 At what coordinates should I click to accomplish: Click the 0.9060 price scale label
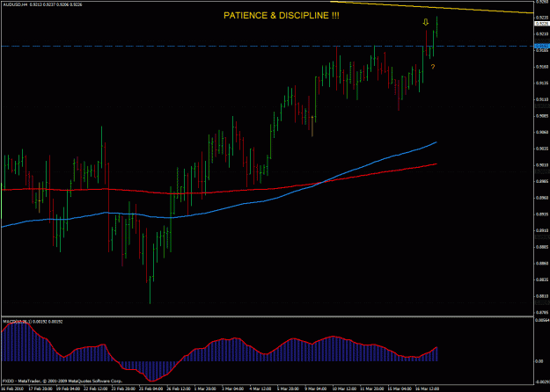(542, 132)
